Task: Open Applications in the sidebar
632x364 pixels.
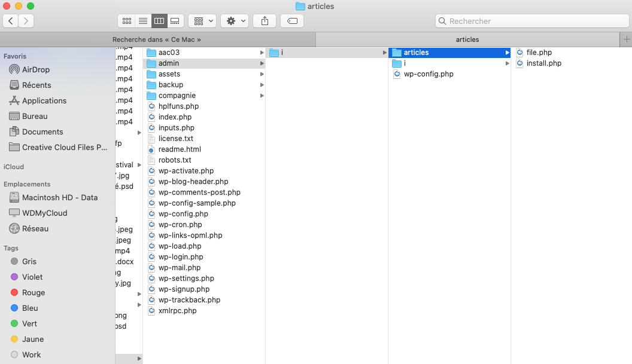Action: pyautogui.click(x=44, y=100)
